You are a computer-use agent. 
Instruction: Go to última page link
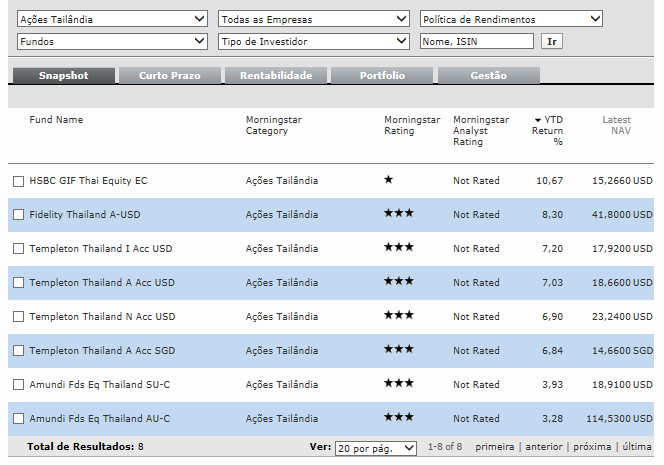pos(636,447)
